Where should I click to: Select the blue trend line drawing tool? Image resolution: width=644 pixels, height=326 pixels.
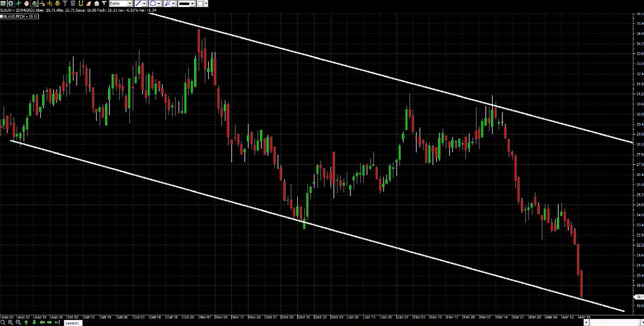[138, 3]
